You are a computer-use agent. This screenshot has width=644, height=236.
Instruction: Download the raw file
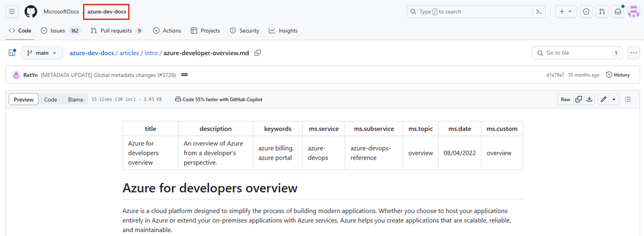click(x=589, y=99)
